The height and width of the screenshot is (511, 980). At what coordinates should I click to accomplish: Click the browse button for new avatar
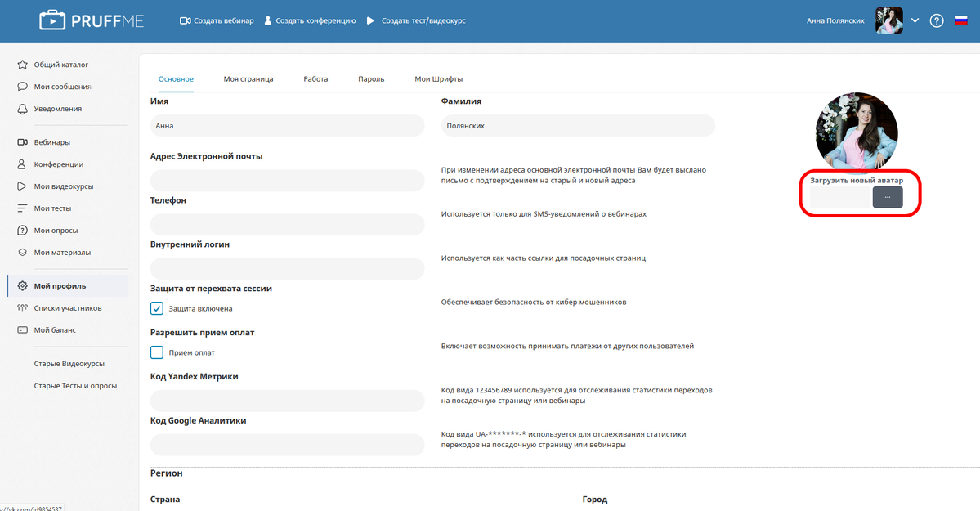pyautogui.click(x=888, y=197)
